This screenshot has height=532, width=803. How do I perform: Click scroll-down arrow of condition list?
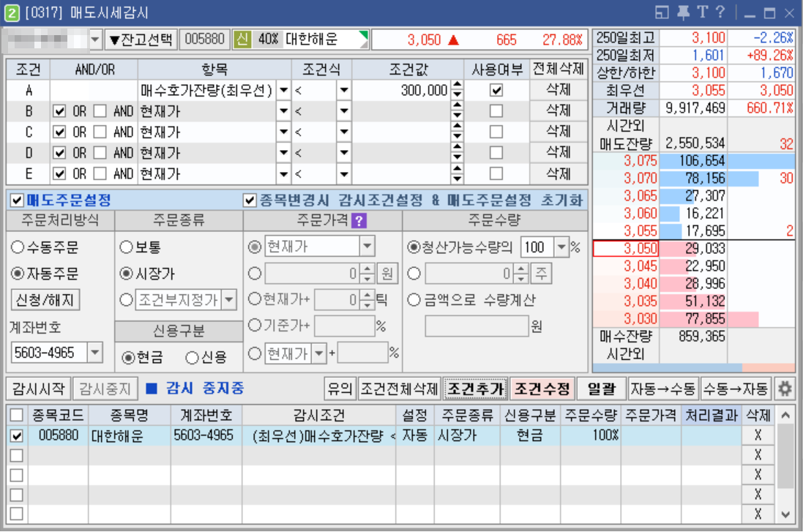click(785, 514)
